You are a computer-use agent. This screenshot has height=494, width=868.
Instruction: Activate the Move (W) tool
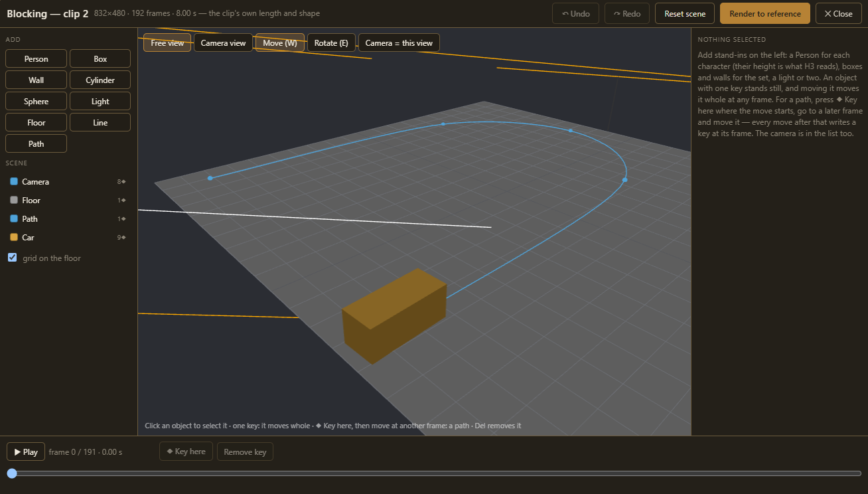[280, 42]
